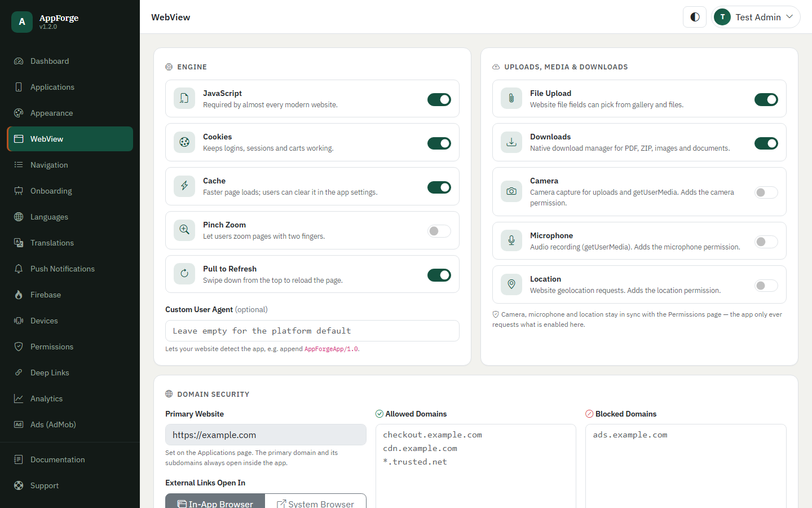Viewport: 812px width, 508px height.
Task: Click the Appearance palette icon
Action: 19,113
